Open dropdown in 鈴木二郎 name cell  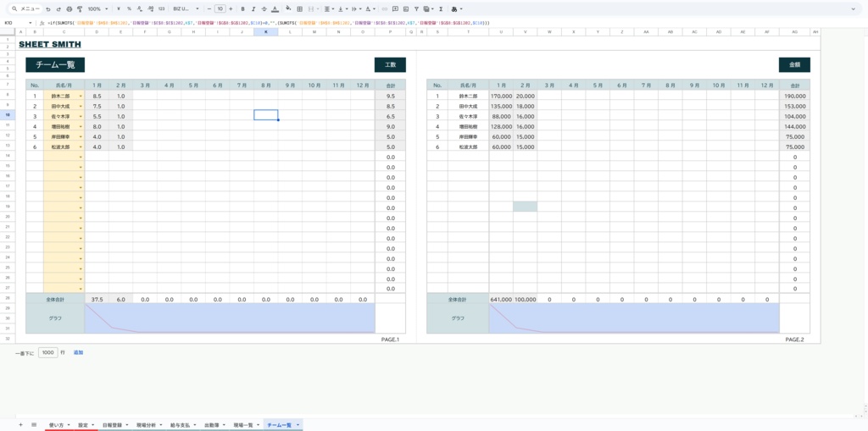pos(81,97)
